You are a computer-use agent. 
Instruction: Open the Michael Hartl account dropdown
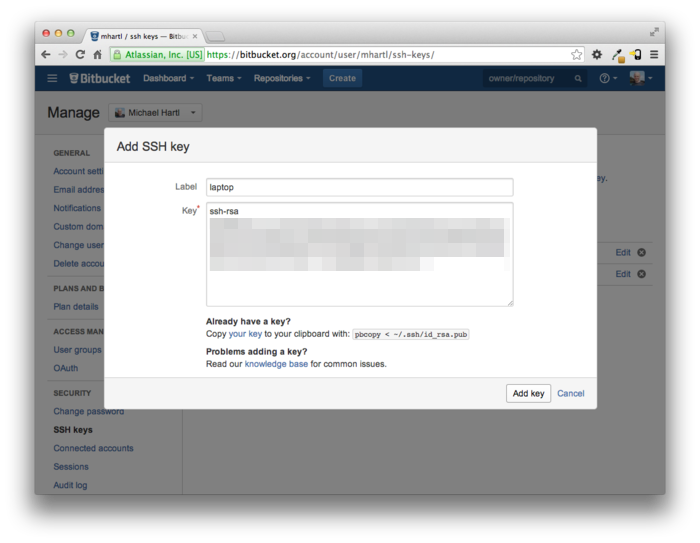tap(155, 113)
